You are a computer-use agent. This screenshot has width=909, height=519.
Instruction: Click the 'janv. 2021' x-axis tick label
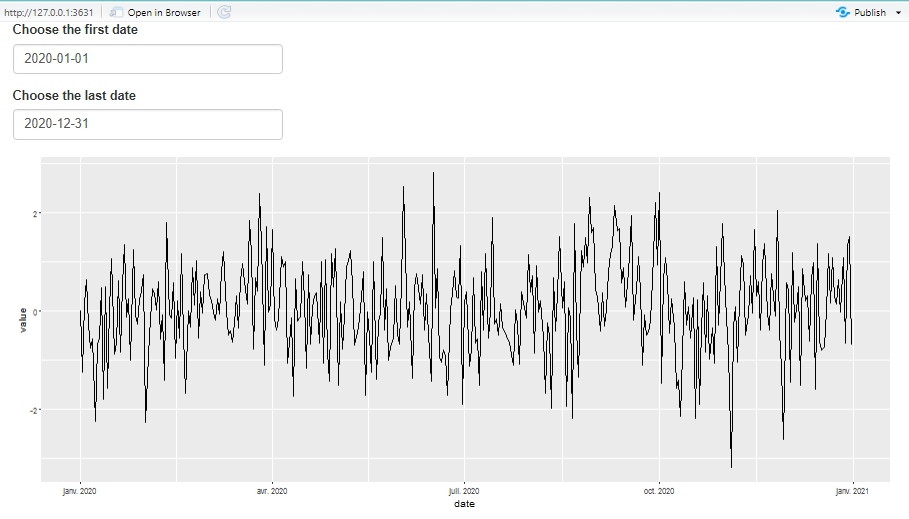coord(852,491)
